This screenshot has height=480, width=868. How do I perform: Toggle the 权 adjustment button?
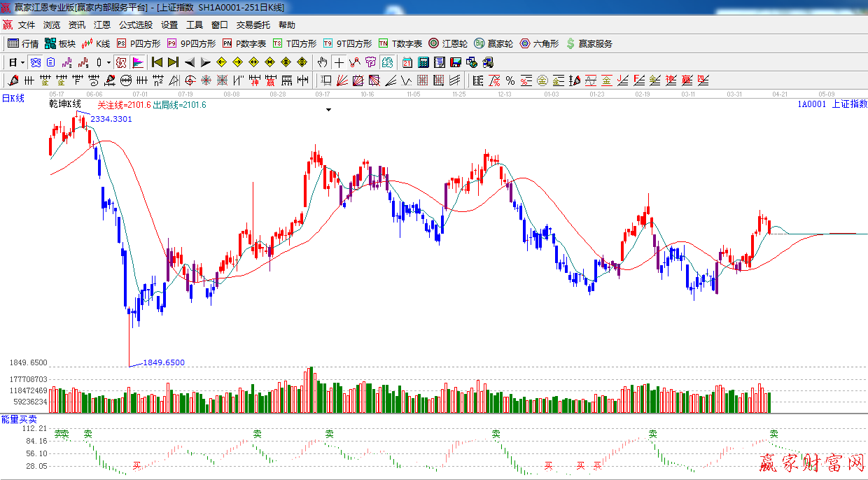(121, 62)
